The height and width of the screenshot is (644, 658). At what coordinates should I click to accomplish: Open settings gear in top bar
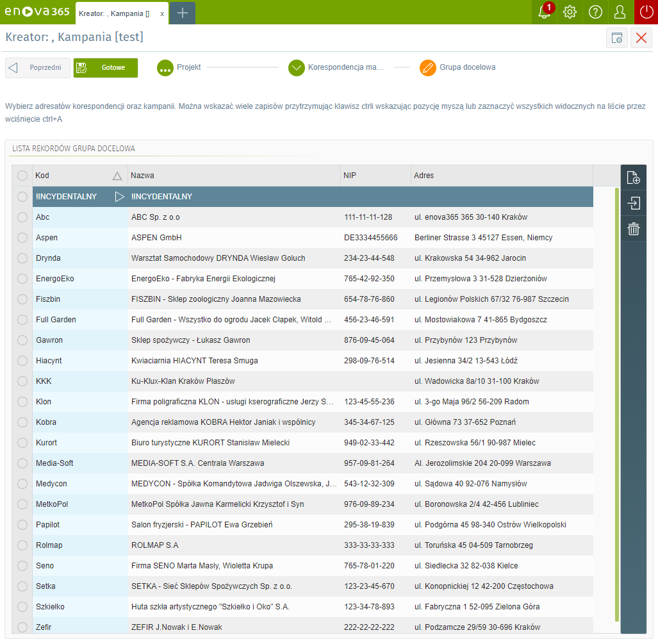(x=570, y=12)
